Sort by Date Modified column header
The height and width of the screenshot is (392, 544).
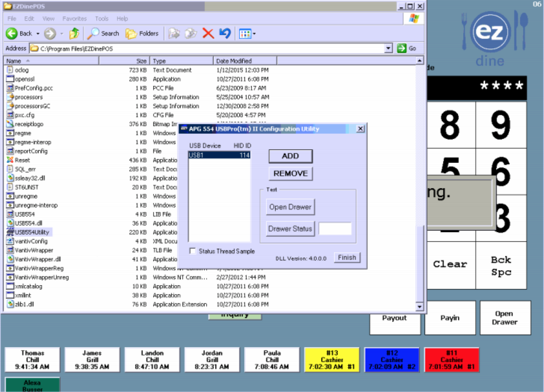click(245, 61)
